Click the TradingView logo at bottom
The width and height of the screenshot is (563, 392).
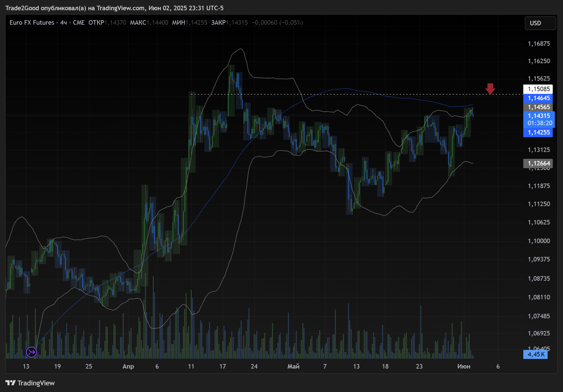tap(30, 383)
